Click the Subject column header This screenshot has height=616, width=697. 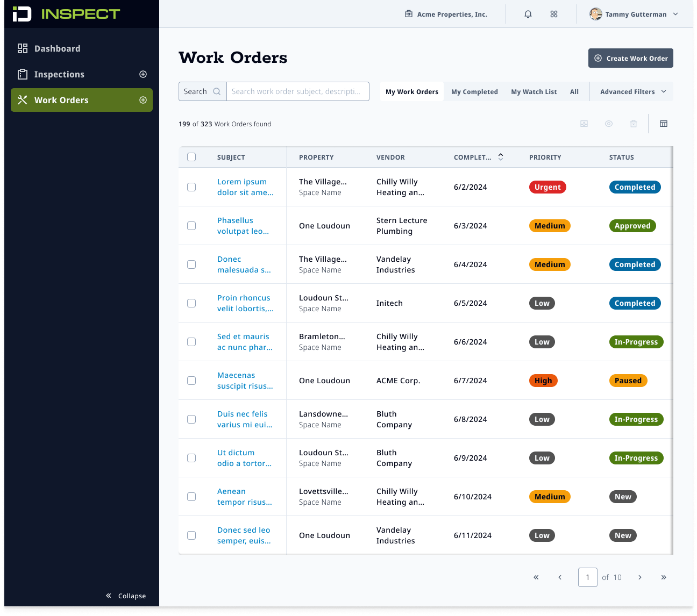point(231,157)
